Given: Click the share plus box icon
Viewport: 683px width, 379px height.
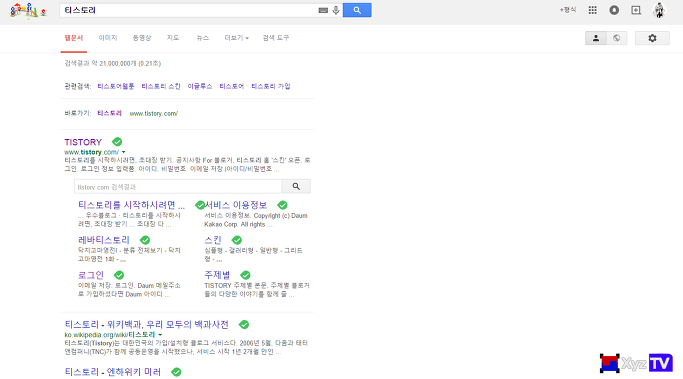Looking at the screenshot, I should tap(636, 10).
